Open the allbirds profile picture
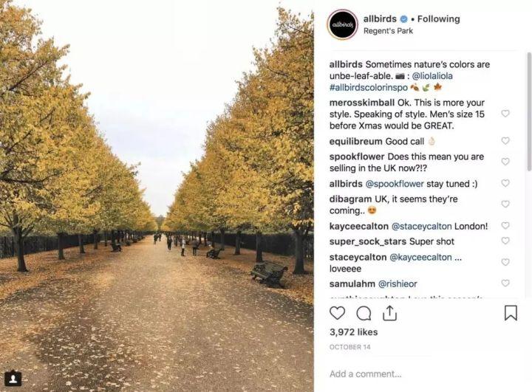Image resolution: width=532 pixels, height=392 pixels. point(343,25)
